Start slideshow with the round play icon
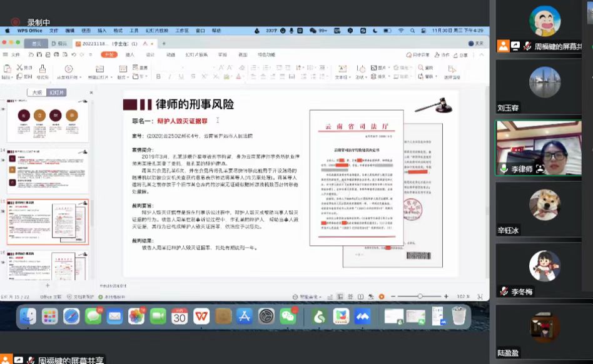This screenshot has height=364, width=593. tap(68, 69)
